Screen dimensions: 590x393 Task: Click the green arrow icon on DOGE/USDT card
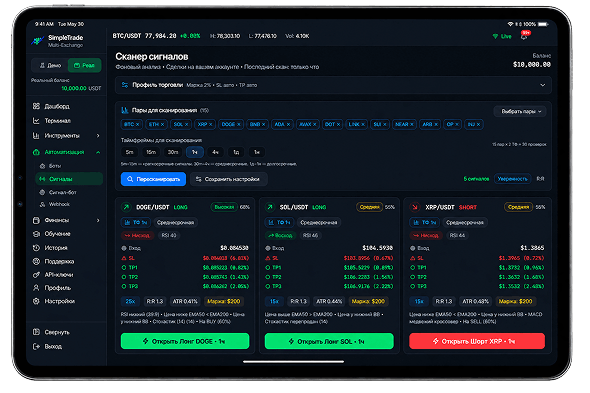click(x=126, y=207)
